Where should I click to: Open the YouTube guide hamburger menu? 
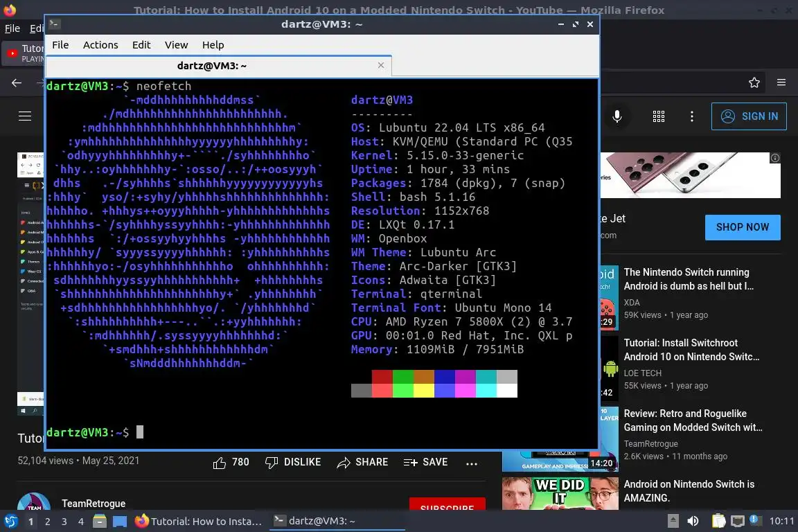25,116
